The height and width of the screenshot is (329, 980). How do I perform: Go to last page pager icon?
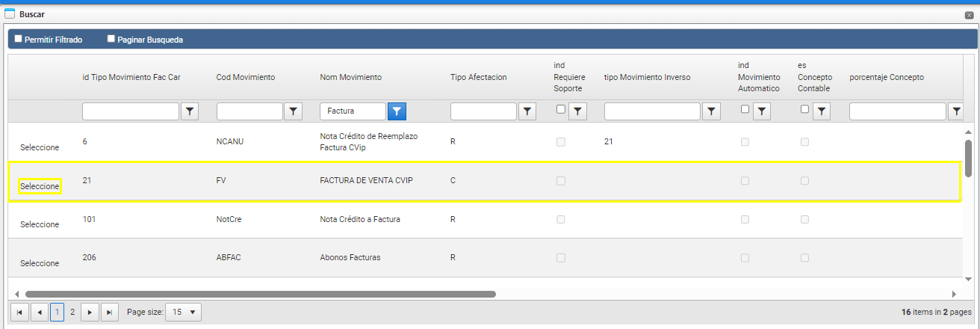[x=110, y=312]
